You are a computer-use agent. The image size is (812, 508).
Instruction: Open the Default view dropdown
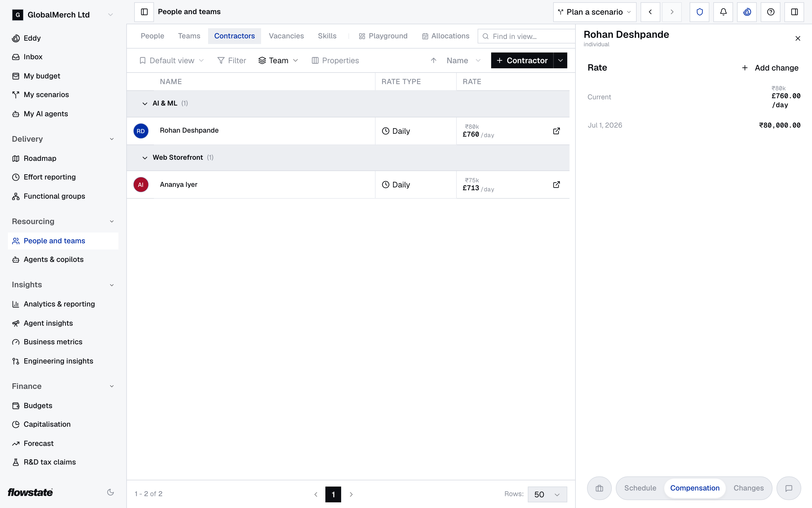click(171, 60)
